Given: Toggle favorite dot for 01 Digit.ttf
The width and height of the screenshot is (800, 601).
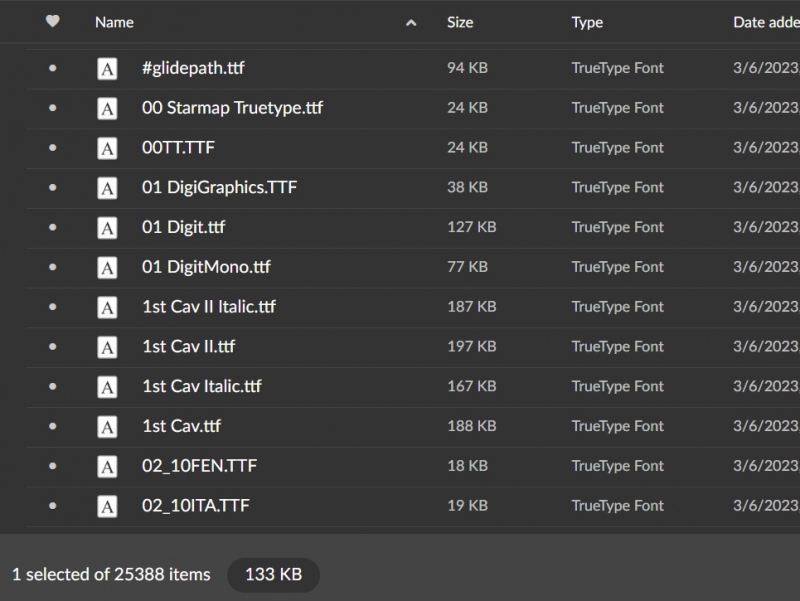Looking at the screenshot, I should click(52, 228).
